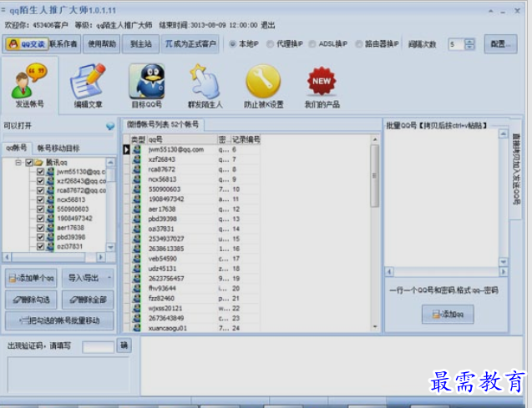Click the account list scroll-up arrow
This screenshot has height=408, width=532.
coord(375,139)
